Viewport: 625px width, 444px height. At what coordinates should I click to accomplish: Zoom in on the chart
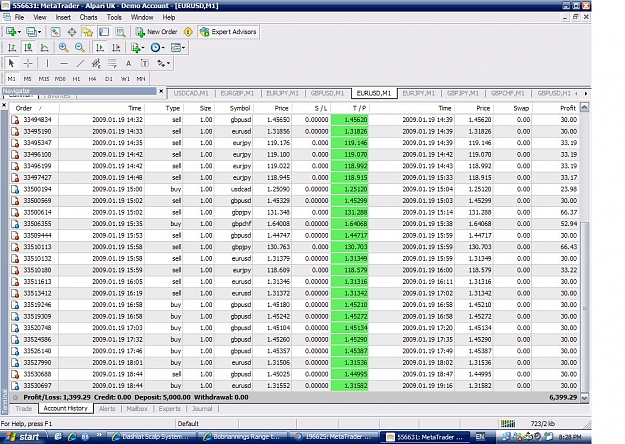[63, 48]
